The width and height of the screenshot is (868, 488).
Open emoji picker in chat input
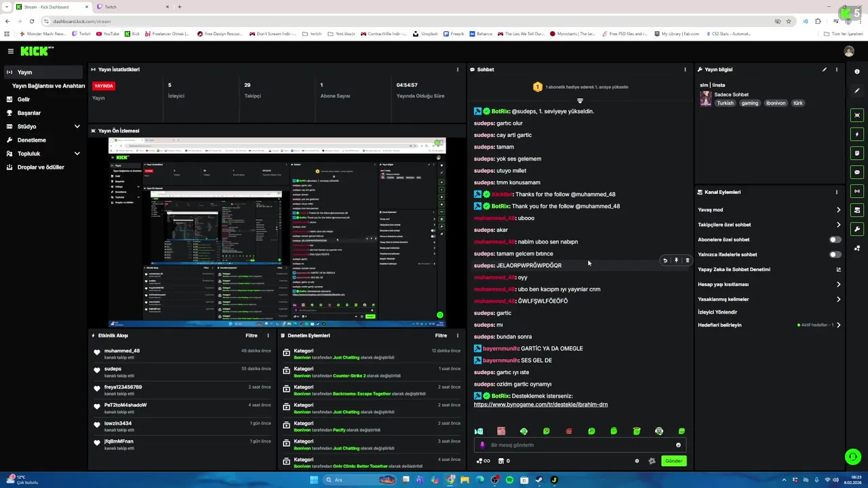tap(678, 445)
